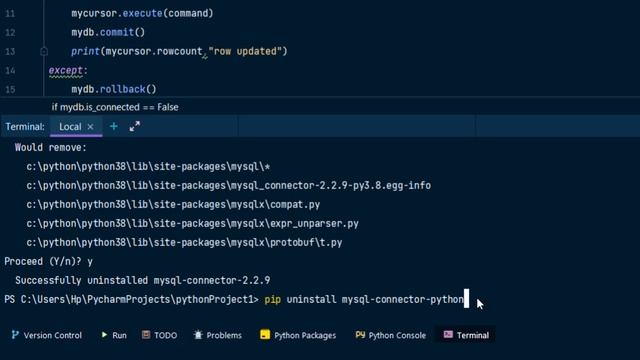The width and height of the screenshot is (640, 360).
Task: Click the breadcrumb 'if mydb.is_connected == False'
Action: click(115, 107)
